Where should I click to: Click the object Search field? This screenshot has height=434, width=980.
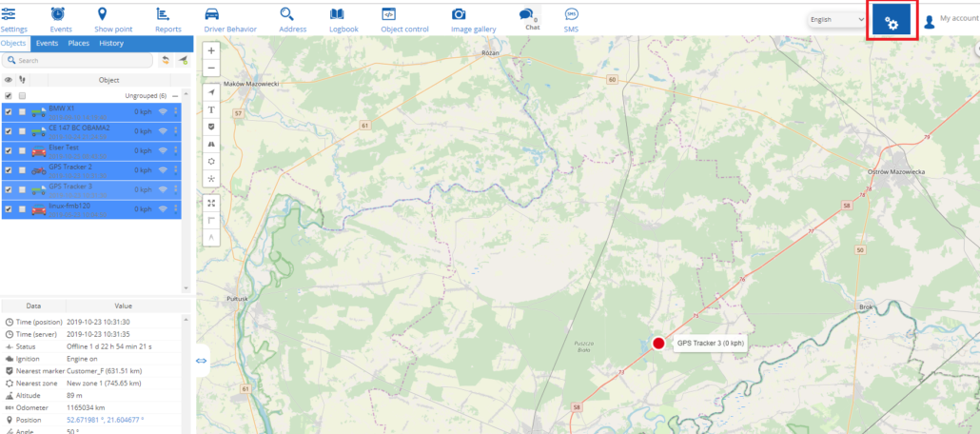pos(77,60)
